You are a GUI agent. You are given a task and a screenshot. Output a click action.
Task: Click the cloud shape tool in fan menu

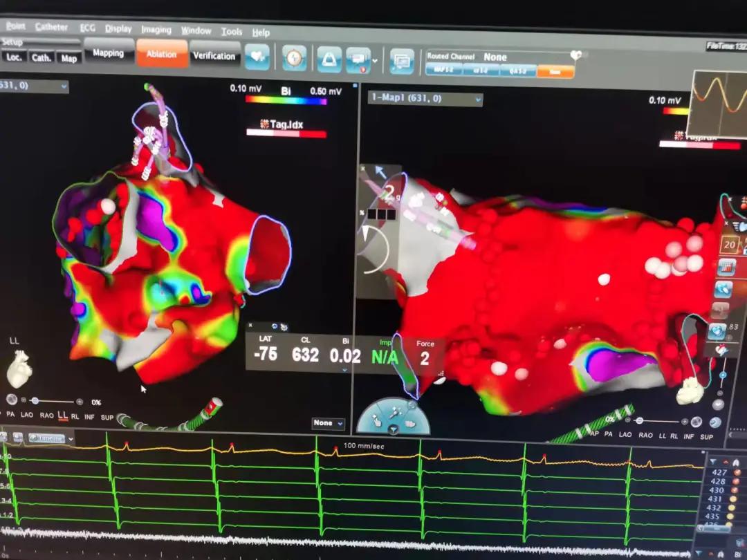(409, 423)
